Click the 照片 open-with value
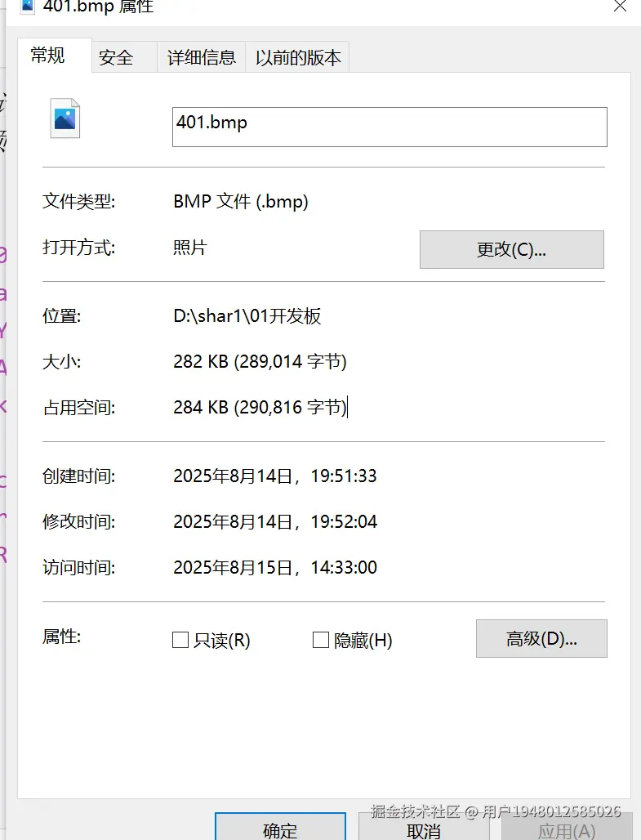Viewport: 641px width, 840px height. [x=190, y=247]
